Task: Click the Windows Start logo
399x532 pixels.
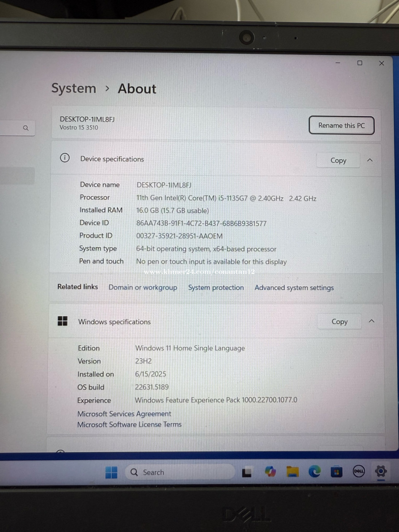Action: (x=111, y=472)
